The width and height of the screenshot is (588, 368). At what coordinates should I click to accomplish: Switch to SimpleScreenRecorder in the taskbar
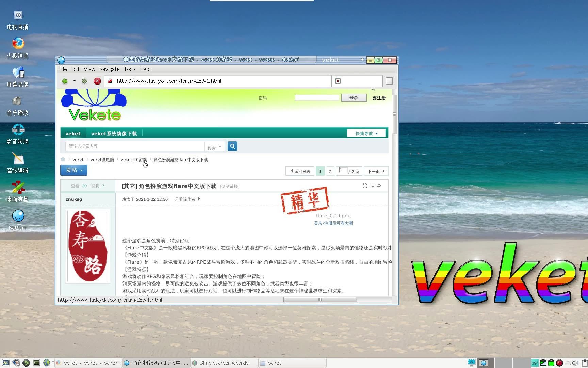click(x=225, y=363)
